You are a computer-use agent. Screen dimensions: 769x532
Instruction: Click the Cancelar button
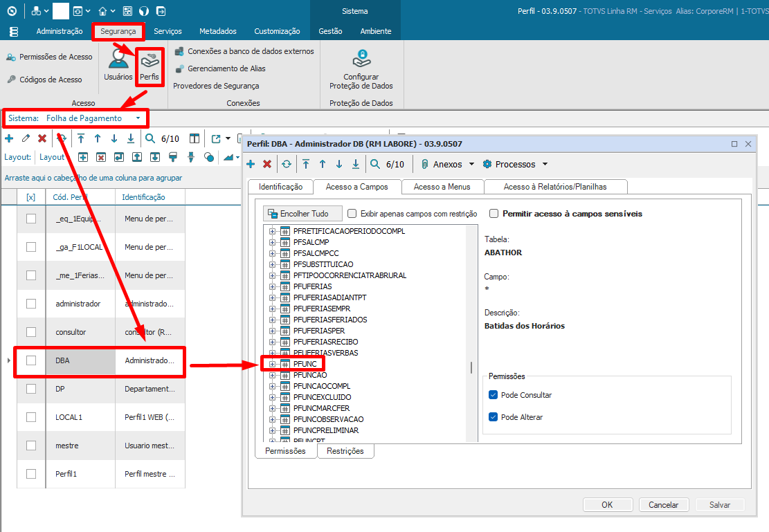click(664, 504)
